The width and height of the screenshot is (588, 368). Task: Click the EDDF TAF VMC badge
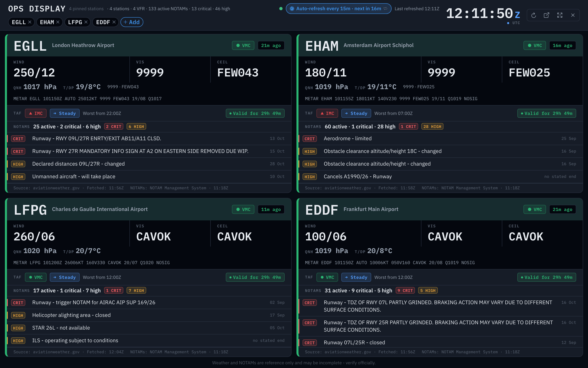327,277
